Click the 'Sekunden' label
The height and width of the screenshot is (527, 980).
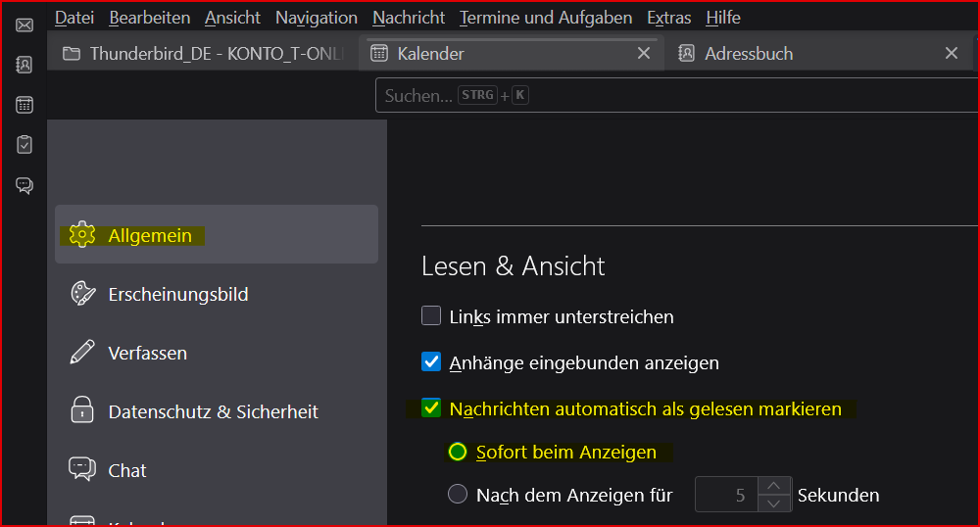838,495
